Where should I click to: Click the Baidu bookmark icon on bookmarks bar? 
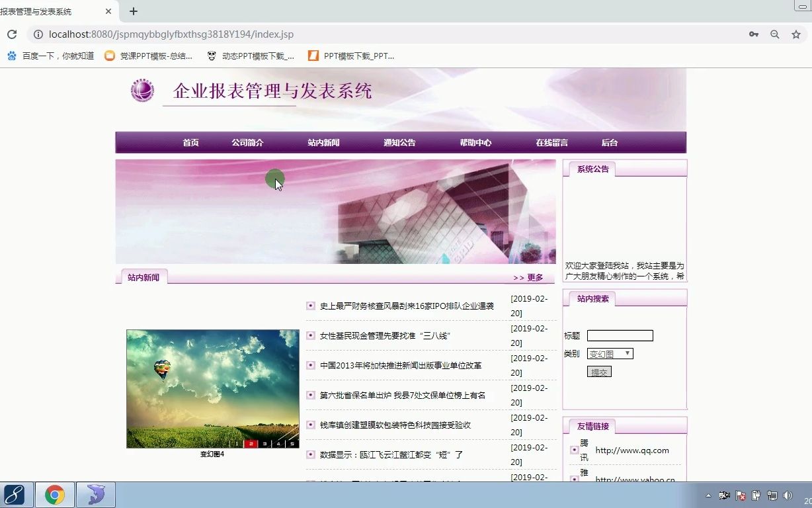pos(11,56)
